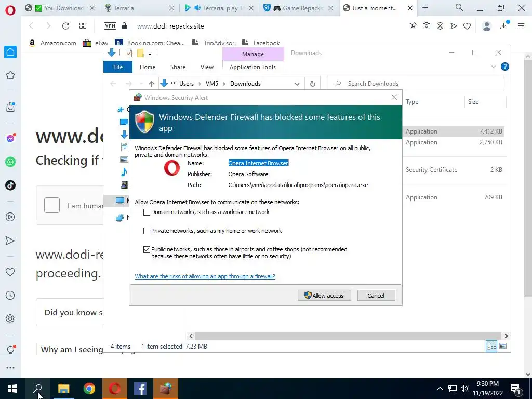The image size is (532, 399).
Task: Click Explorer horizontal scrollbar
Action: [x=349, y=336]
